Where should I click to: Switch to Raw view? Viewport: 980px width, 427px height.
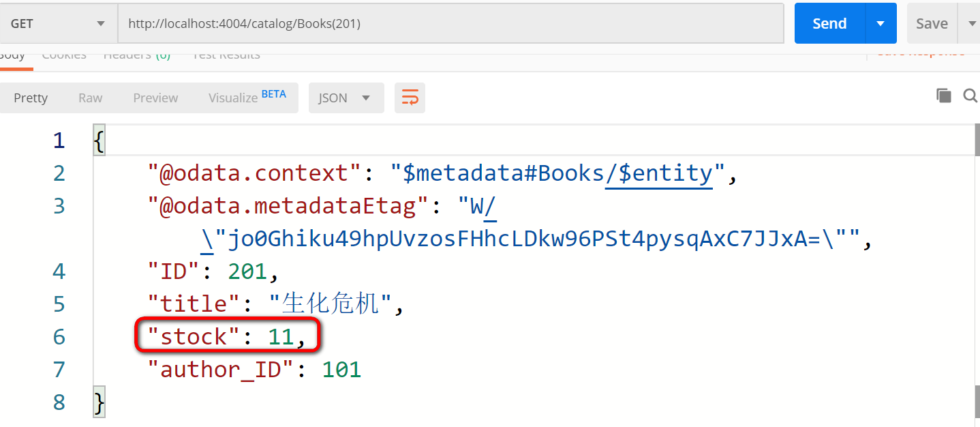coord(90,98)
